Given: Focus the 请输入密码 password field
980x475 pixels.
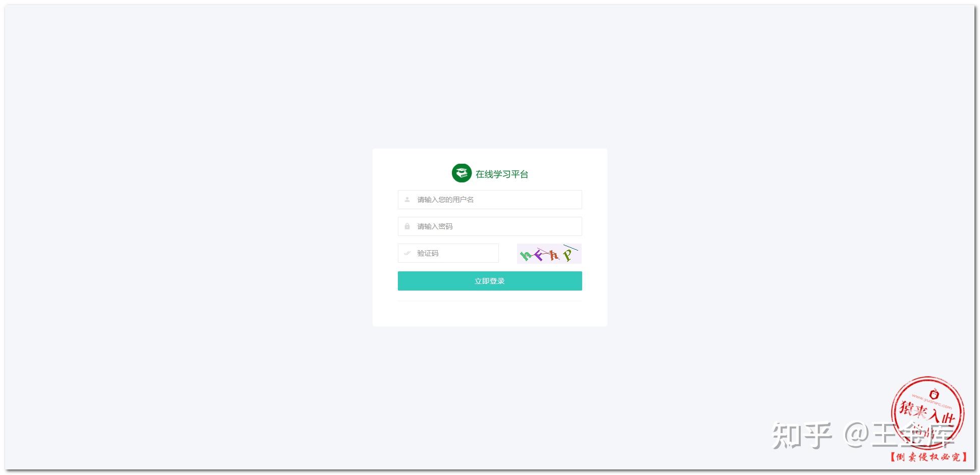Looking at the screenshot, I should click(x=490, y=226).
